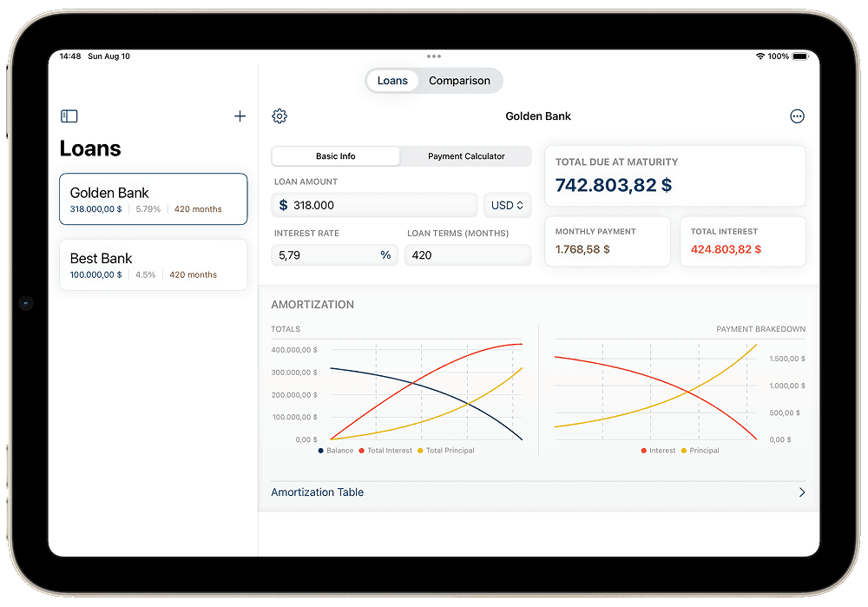Click the interest rate input field
868x607 pixels.
pos(325,255)
